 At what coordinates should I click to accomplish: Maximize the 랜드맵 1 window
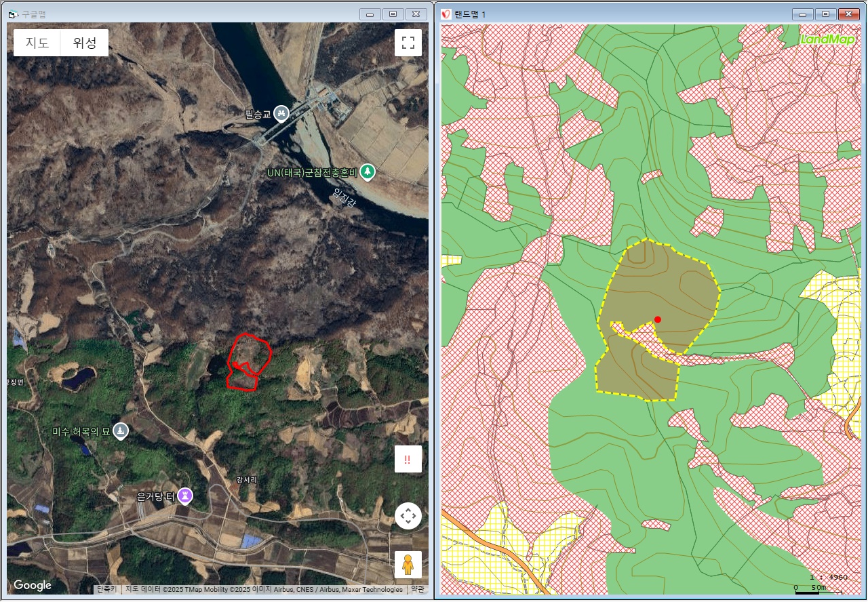pos(825,14)
